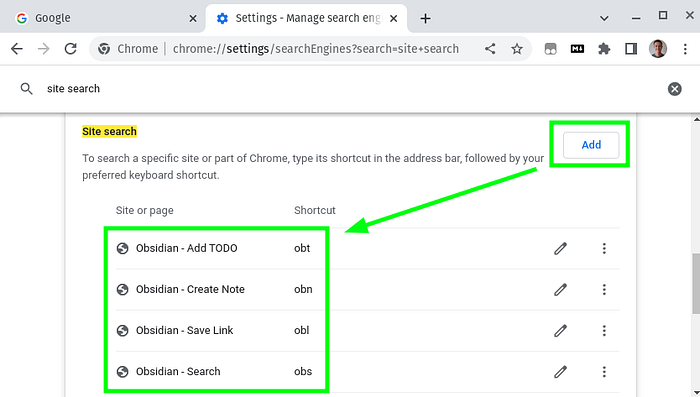This screenshot has height=397, width=700.
Task: Click the 'obl' shortcut value
Action: 301,330
